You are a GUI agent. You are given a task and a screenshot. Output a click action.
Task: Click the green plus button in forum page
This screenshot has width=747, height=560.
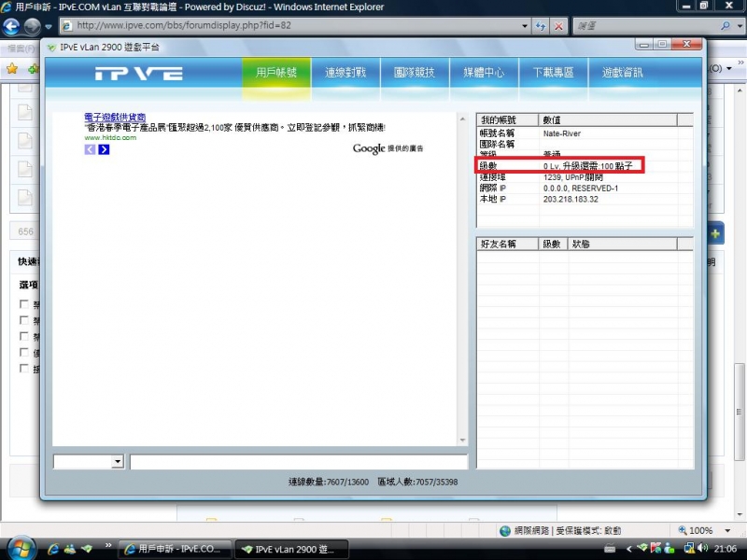pos(715,234)
